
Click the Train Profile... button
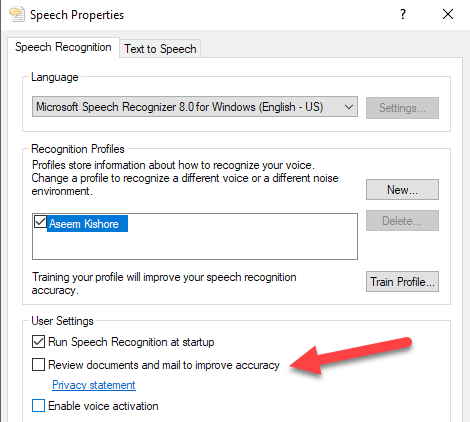click(402, 282)
